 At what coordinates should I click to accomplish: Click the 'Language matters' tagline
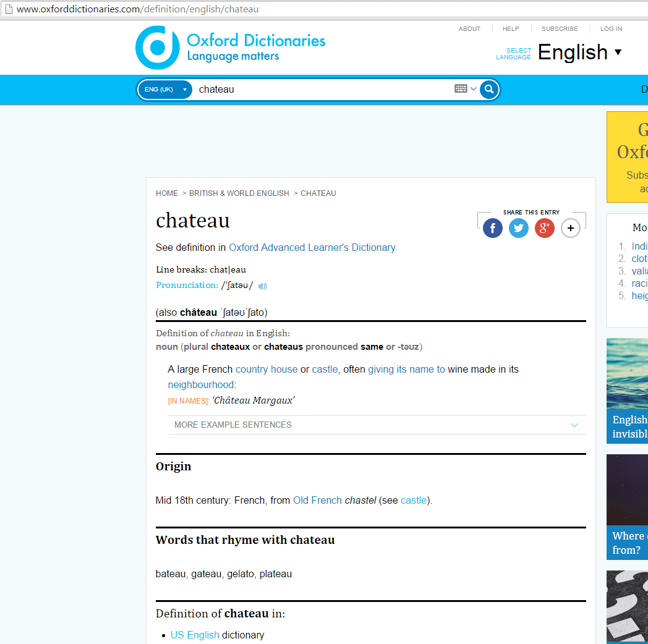coord(233,56)
